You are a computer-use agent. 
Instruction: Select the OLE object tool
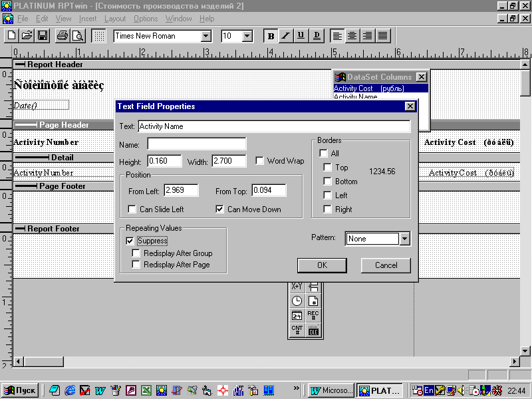click(313, 331)
